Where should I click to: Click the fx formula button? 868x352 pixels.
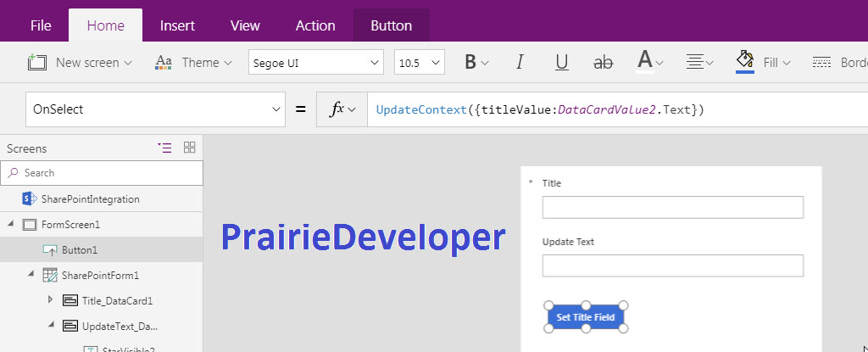[x=342, y=109]
